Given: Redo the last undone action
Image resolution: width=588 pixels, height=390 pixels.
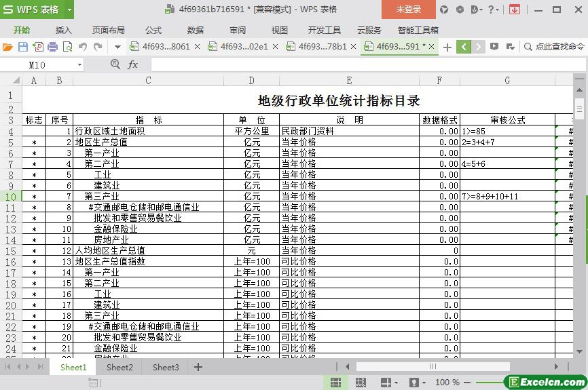Looking at the screenshot, I should 98,47.
